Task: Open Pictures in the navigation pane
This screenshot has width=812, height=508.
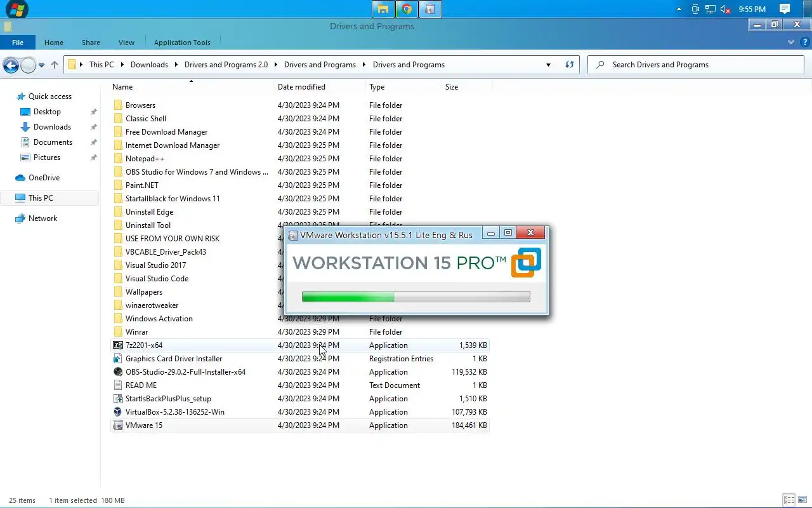Action: [47, 157]
